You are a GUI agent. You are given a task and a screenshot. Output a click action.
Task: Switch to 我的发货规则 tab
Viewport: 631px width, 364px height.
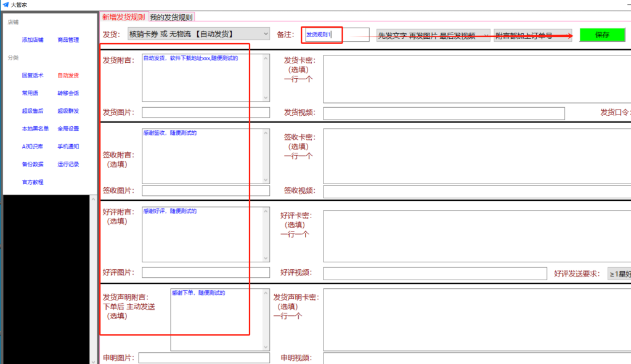[x=171, y=17]
